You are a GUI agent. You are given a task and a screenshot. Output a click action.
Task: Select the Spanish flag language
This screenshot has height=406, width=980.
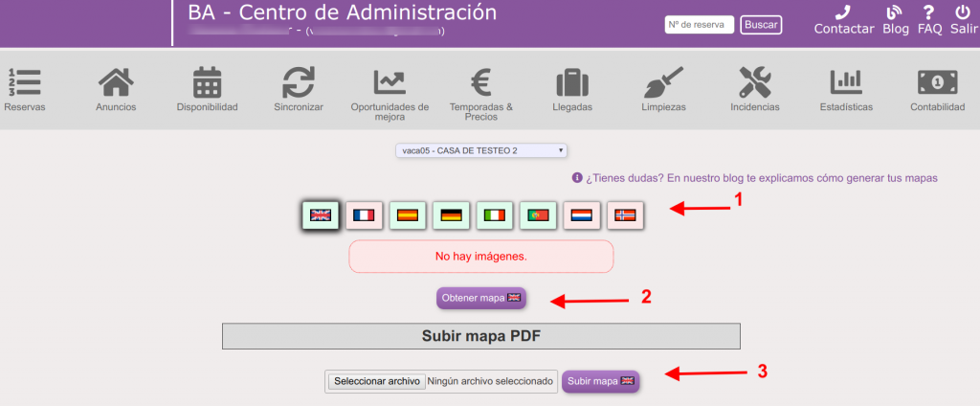(x=408, y=215)
